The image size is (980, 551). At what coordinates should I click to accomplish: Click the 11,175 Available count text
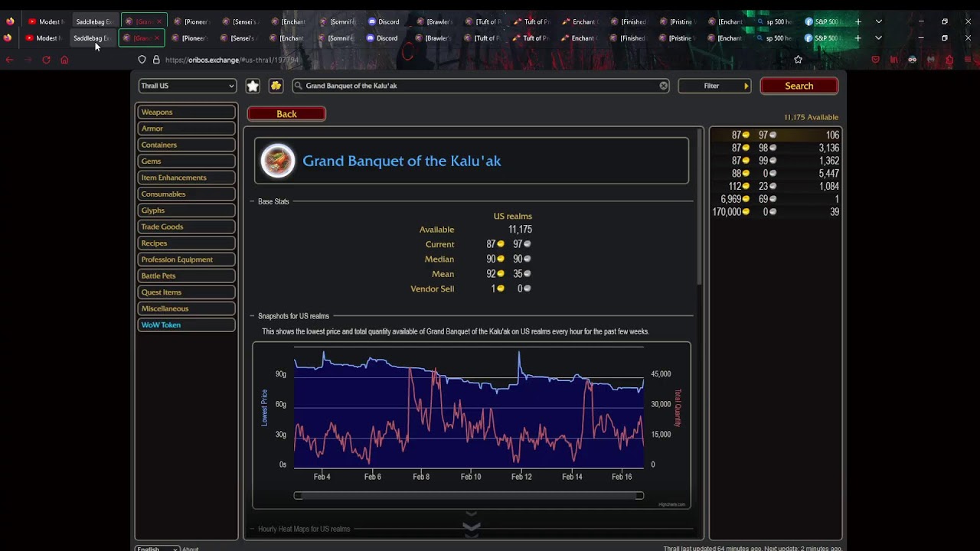click(811, 117)
